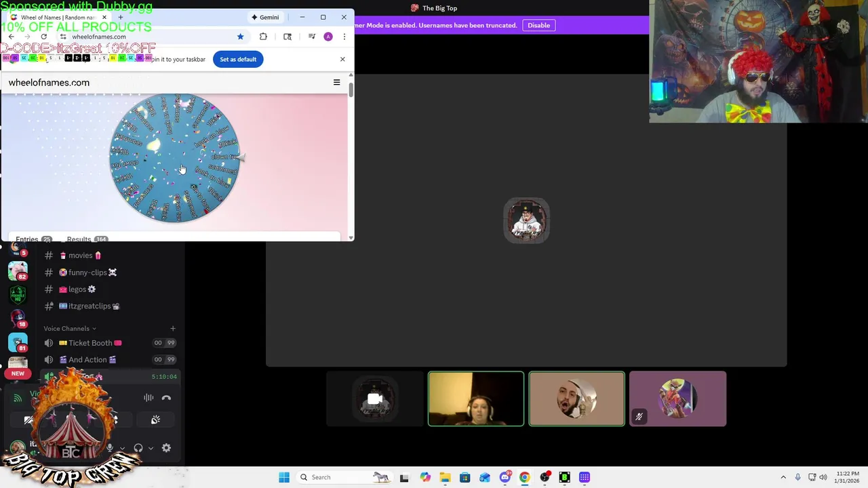Disconnect from voice with hang-up icon
The height and width of the screenshot is (488, 868).
(x=166, y=398)
